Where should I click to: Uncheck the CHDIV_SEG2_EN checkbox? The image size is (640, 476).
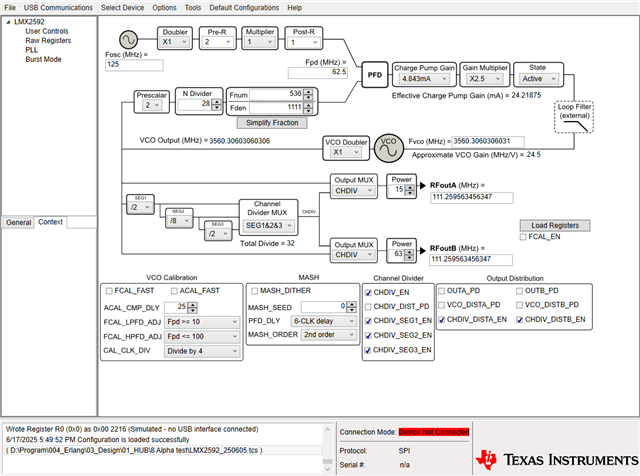coord(368,336)
